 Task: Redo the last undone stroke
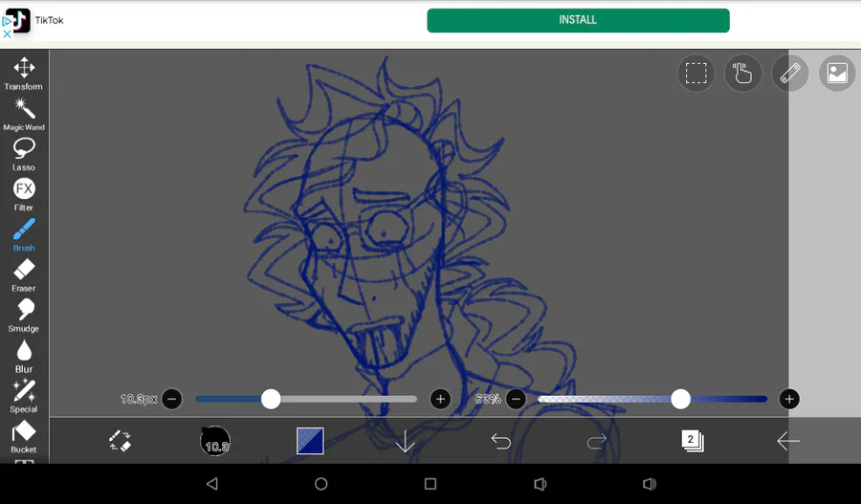[596, 441]
